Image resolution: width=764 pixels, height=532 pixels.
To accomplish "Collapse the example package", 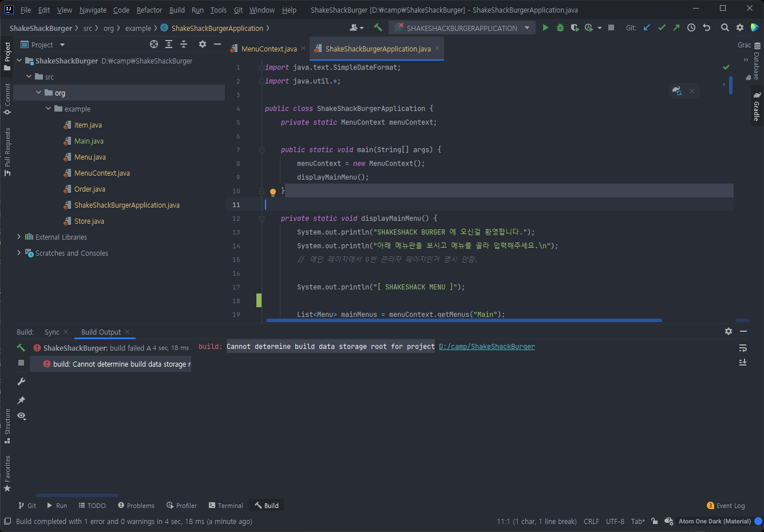I will (49, 109).
